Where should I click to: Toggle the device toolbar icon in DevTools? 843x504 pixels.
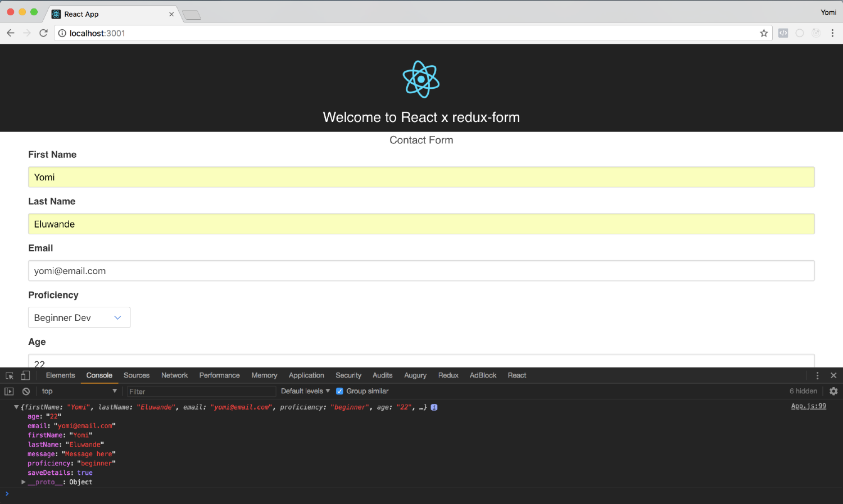[x=25, y=375]
